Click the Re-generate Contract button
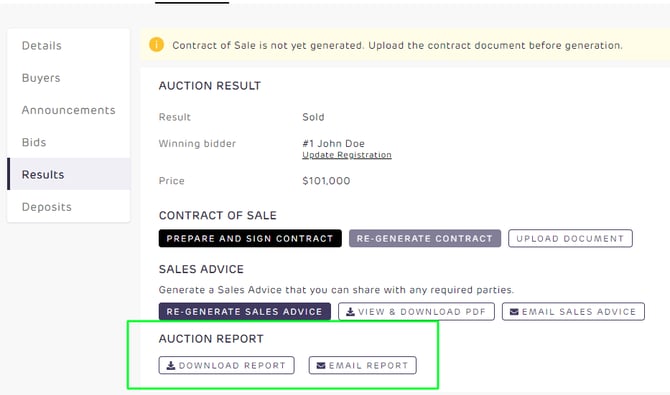 click(x=425, y=239)
